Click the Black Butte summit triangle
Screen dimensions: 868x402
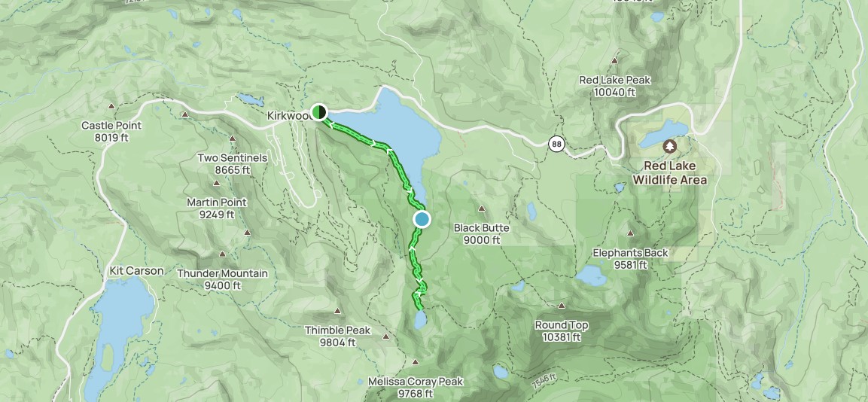(482, 209)
